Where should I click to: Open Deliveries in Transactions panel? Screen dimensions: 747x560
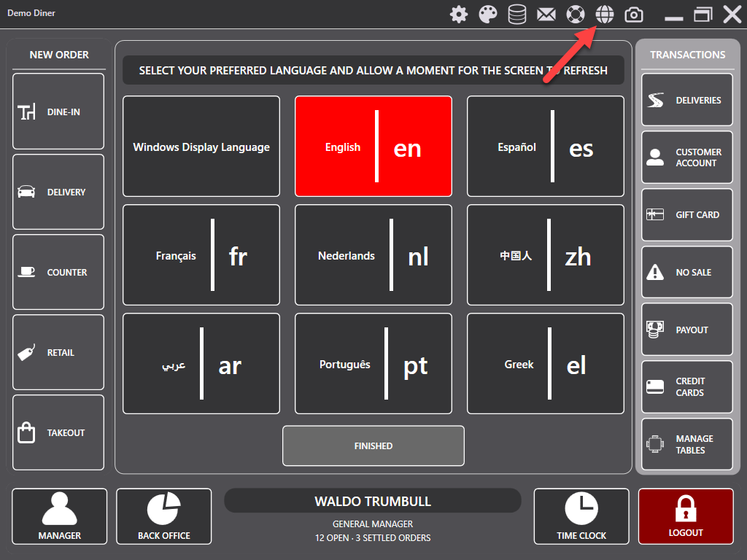687,100
